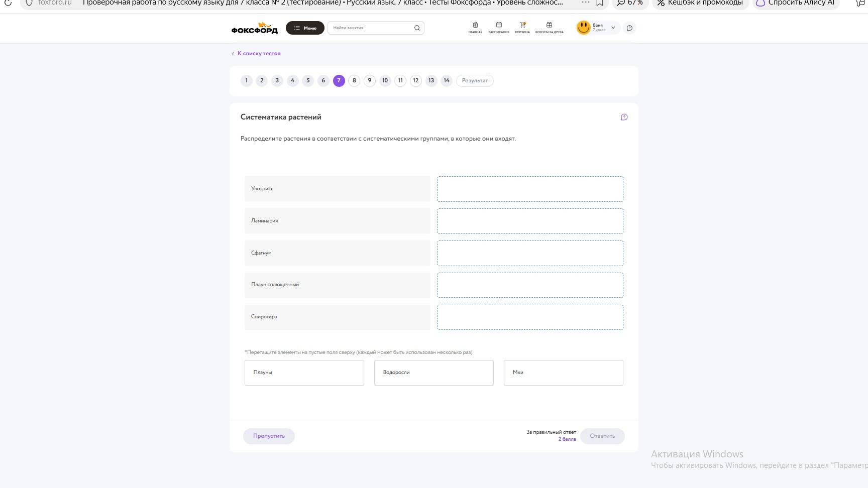Open the Меню button
This screenshot has height=488, width=868.
tap(305, 28)
